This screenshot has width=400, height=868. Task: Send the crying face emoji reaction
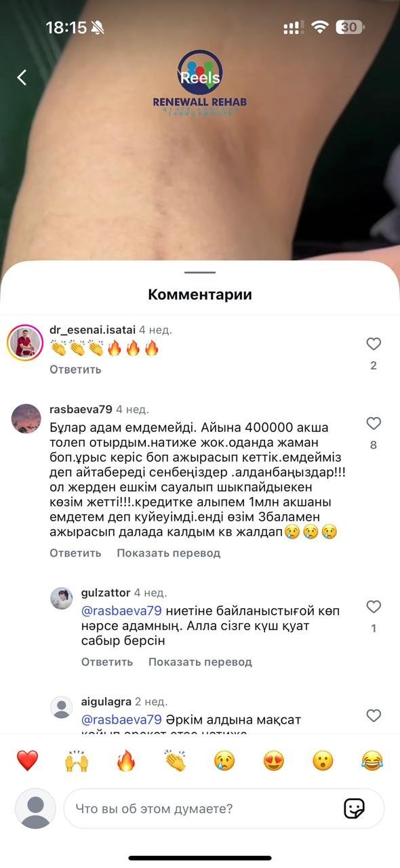[224, 761]
